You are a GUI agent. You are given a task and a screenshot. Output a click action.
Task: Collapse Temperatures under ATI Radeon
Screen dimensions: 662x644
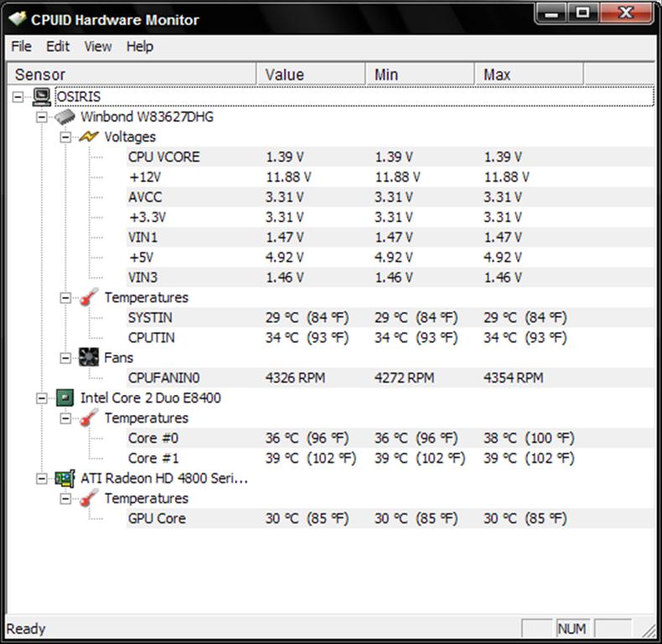pos(65,499)
